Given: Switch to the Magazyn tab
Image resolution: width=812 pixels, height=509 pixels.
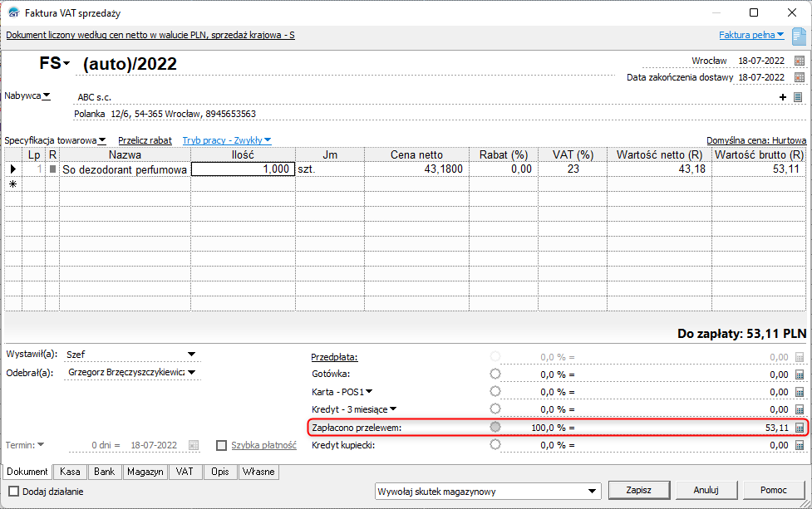Looking at the screenshot, I should point(145,472).
